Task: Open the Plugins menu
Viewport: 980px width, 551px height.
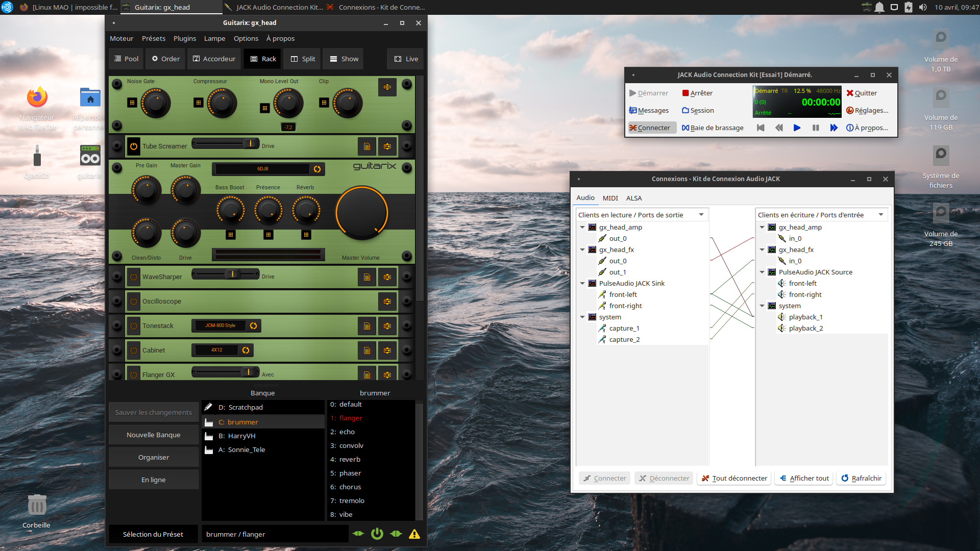Action: click(184, 38)
